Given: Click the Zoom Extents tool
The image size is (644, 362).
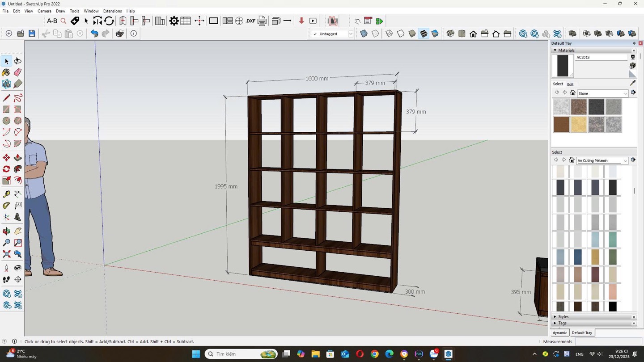Looking at the screenshot, I should click(x=6, y=254).
